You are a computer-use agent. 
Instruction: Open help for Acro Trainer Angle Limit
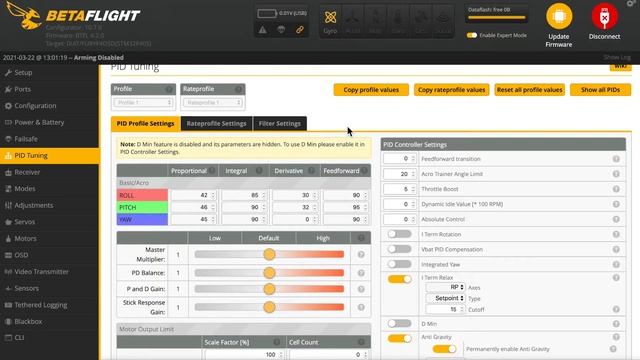[x=616, y=174]
